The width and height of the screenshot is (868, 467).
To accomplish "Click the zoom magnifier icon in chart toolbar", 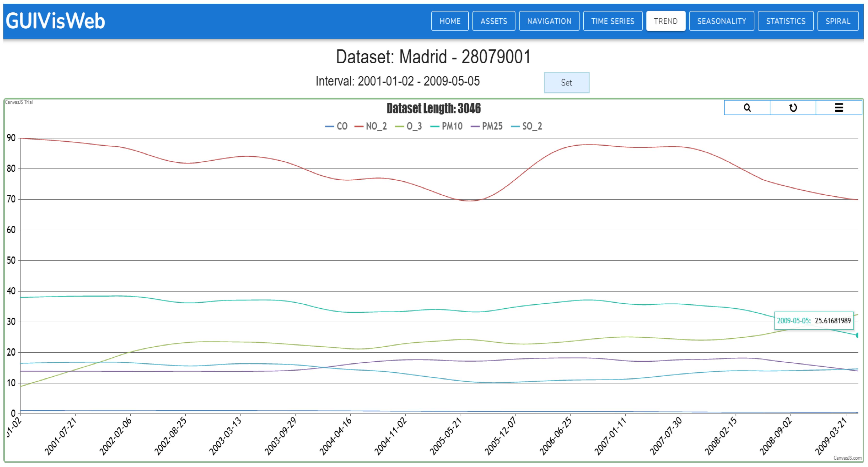I will (747, 108).
